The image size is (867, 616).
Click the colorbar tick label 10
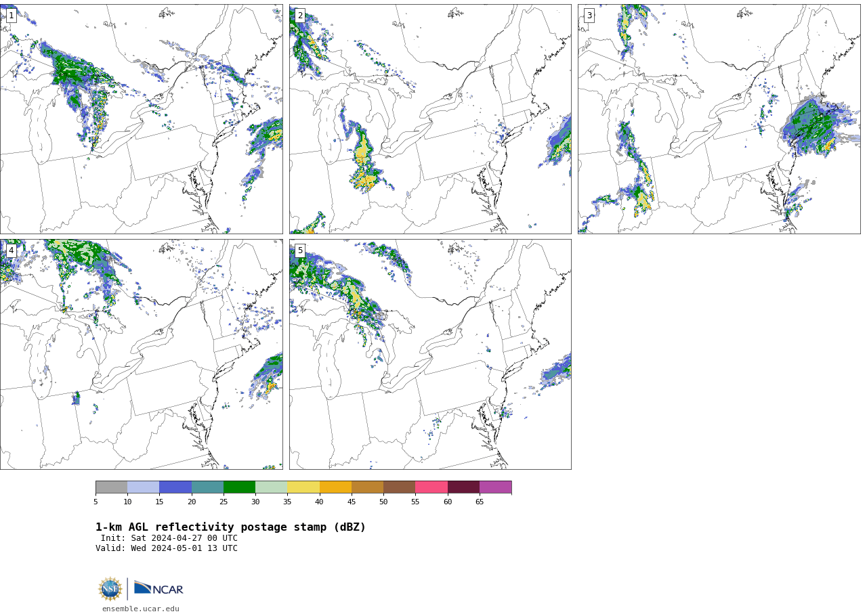pos(127,502)
